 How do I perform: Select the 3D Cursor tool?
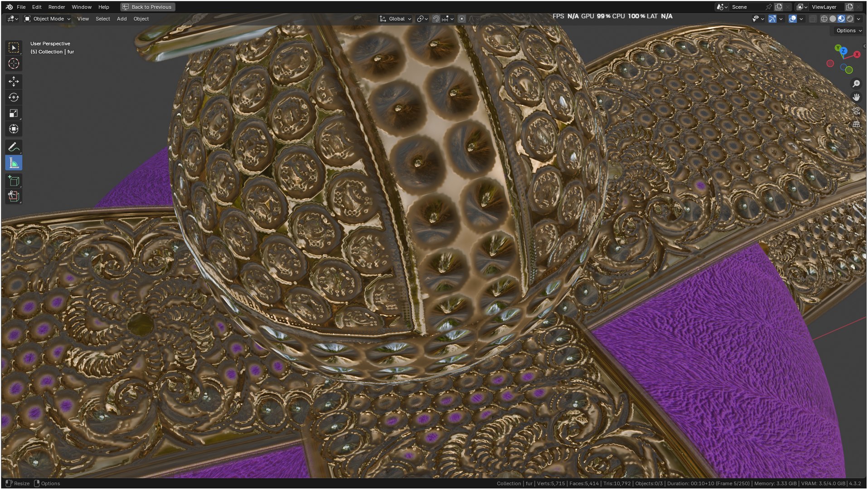(14, 64)
